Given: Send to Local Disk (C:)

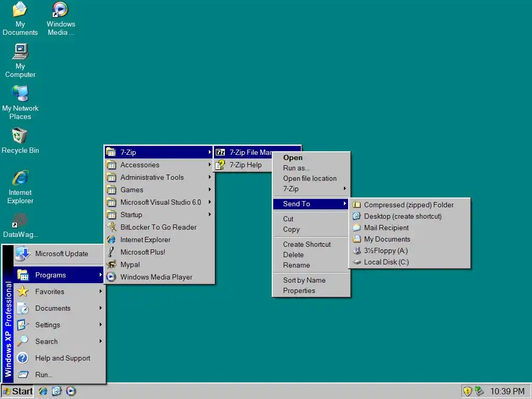Looking at the screenshot, I should (409, 262).
